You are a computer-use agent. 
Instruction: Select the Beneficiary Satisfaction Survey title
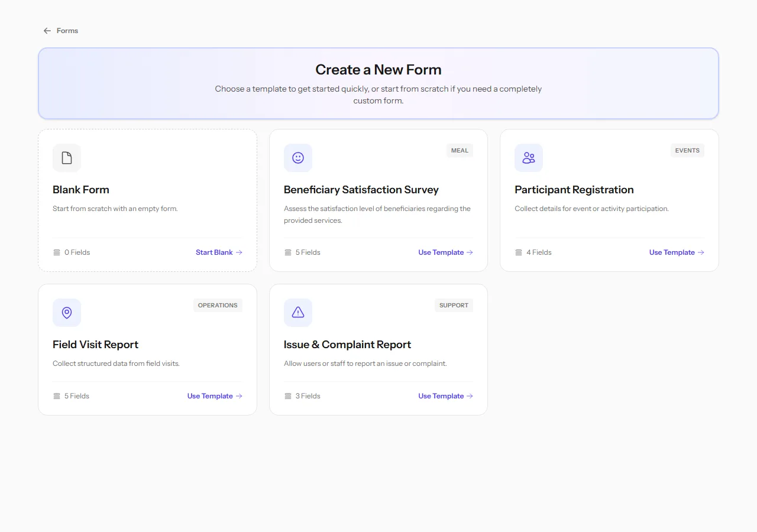coord(361,190)
